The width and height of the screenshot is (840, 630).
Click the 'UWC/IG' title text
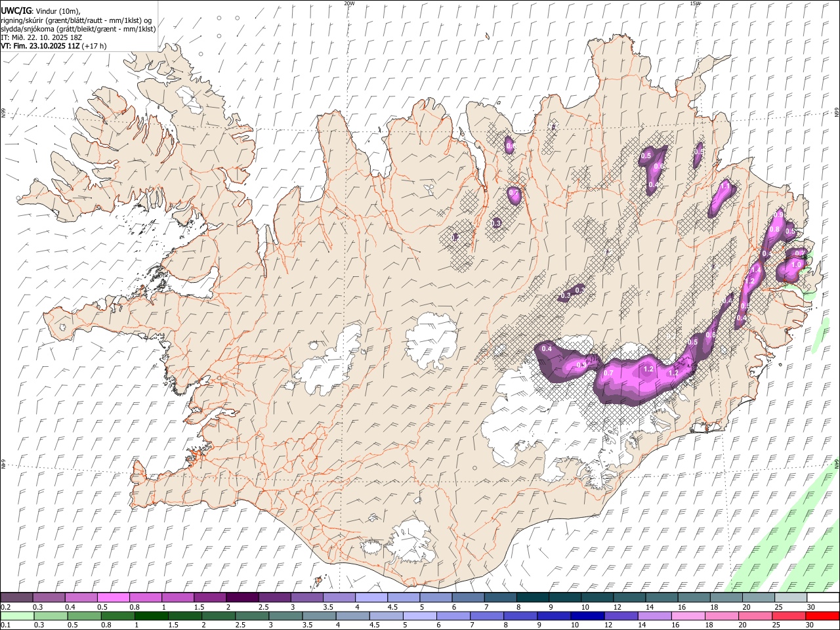pos(16,10)
